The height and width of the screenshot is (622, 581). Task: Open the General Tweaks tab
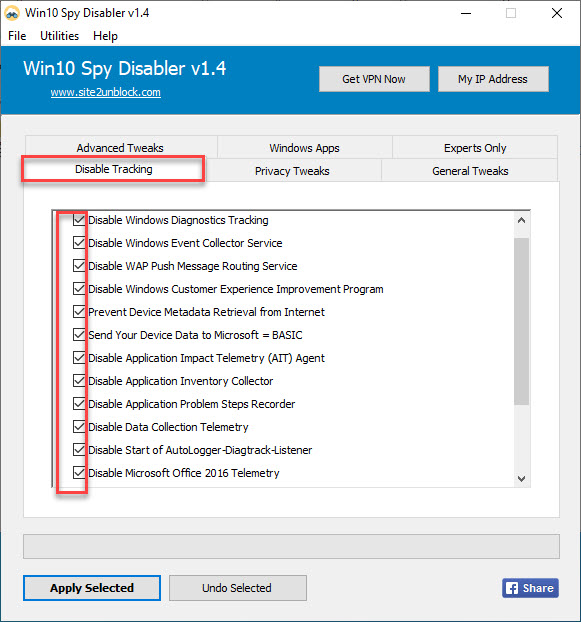(470, 171)
